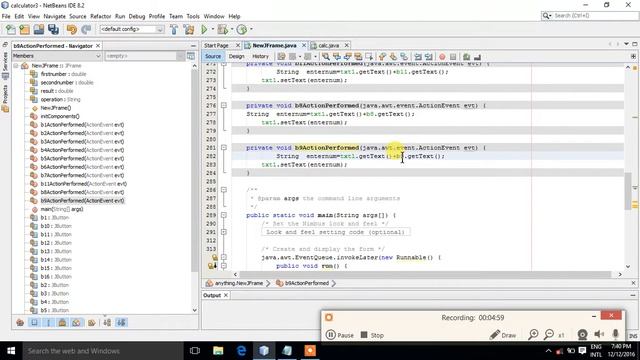
Task: Click the Comment icon in the editor toolbar
Action: pos(467,57)
